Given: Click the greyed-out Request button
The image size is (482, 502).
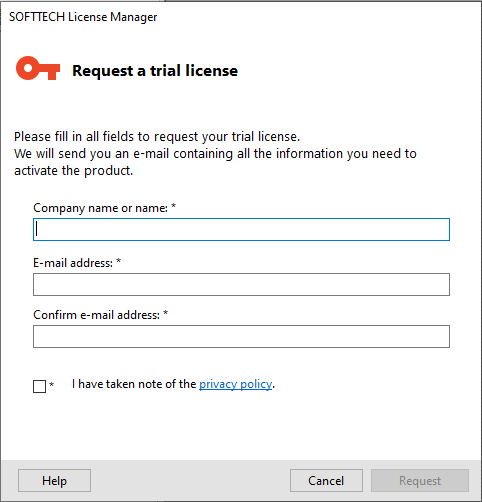Looking at the screenshot, I should click(420, 480).
